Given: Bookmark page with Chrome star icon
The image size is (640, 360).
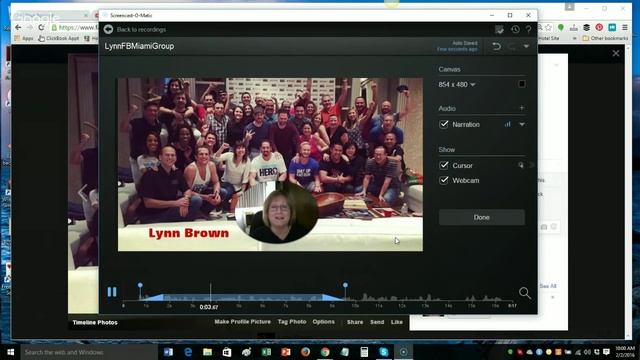Looking at the screenshot, I should [548, 27].
